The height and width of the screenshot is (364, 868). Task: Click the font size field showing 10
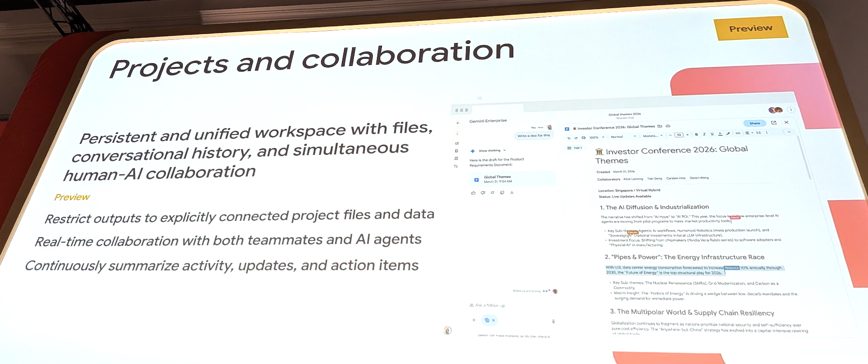coord(679,135)
